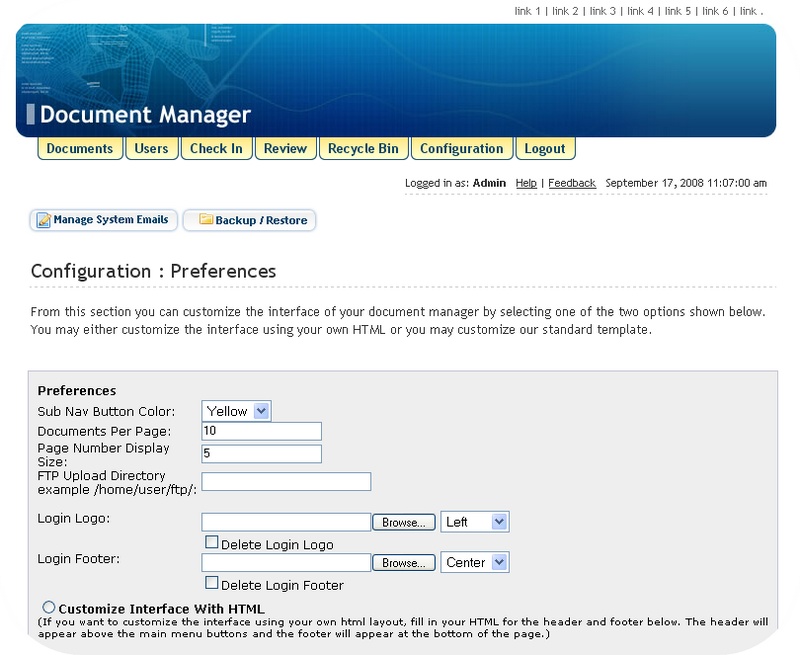The height and width of the screenshot is (655, 800).
Task: Select Customize Interface With HTML radio button
Action: (49, 607)
